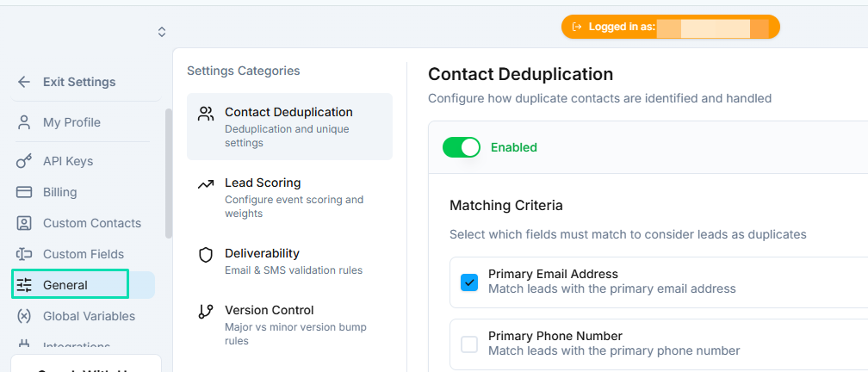Click the Custom Fields text cursor icon

tap(24, 254)
